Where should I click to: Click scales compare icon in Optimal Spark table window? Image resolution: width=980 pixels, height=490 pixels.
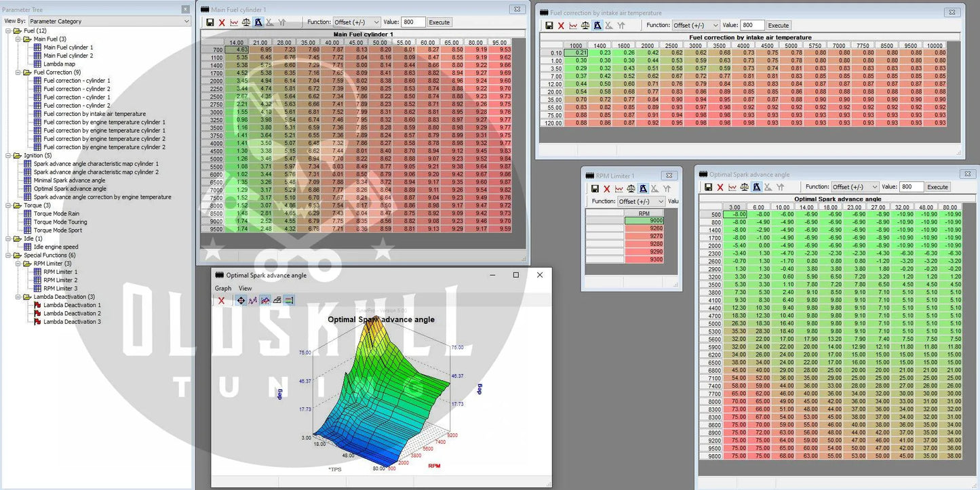coord(745,187)
